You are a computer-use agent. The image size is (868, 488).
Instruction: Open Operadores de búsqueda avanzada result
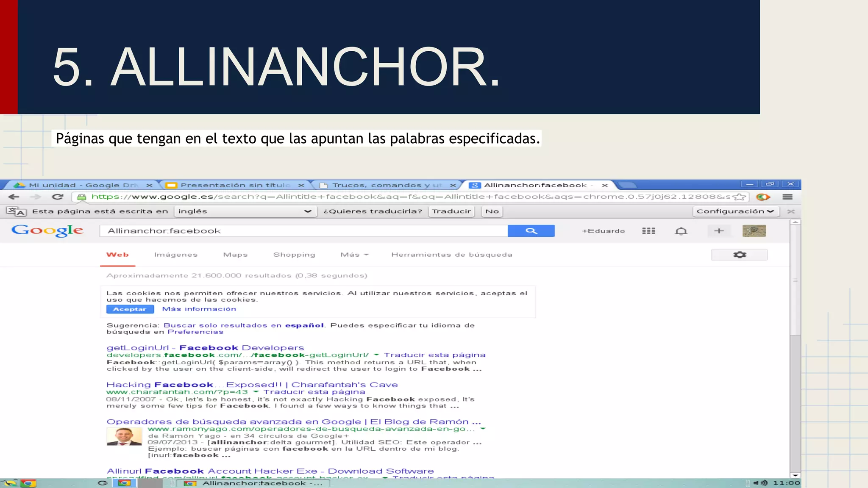click(294, 421)
